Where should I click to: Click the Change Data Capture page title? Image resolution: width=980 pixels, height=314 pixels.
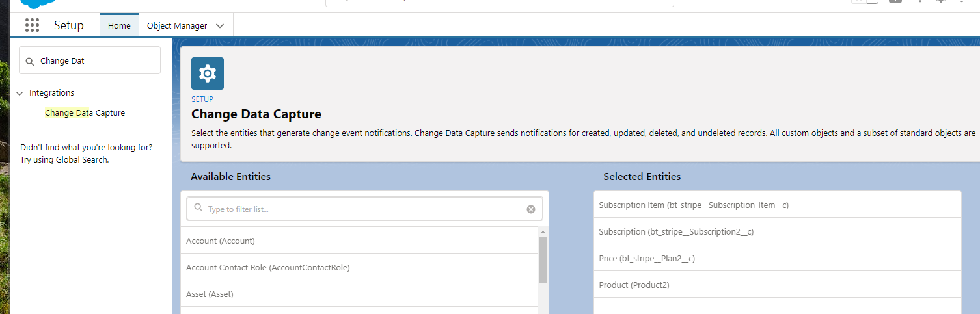coord(256,114)
